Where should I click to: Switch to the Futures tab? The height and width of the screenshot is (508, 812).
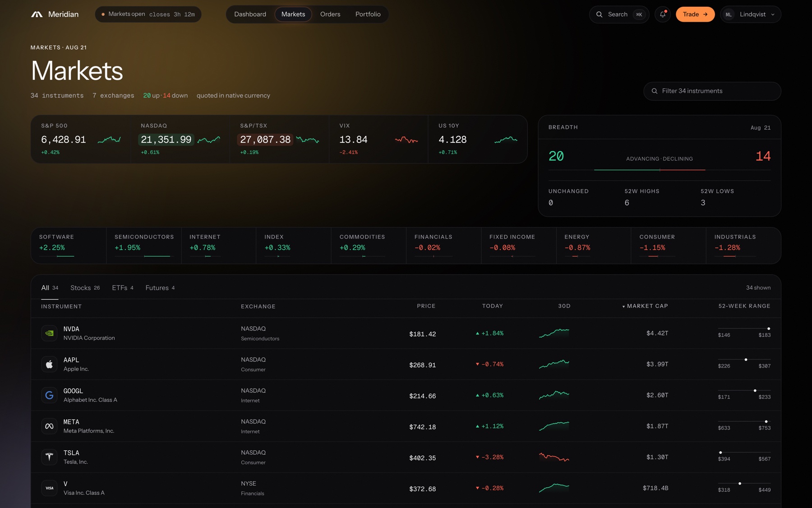160,288
